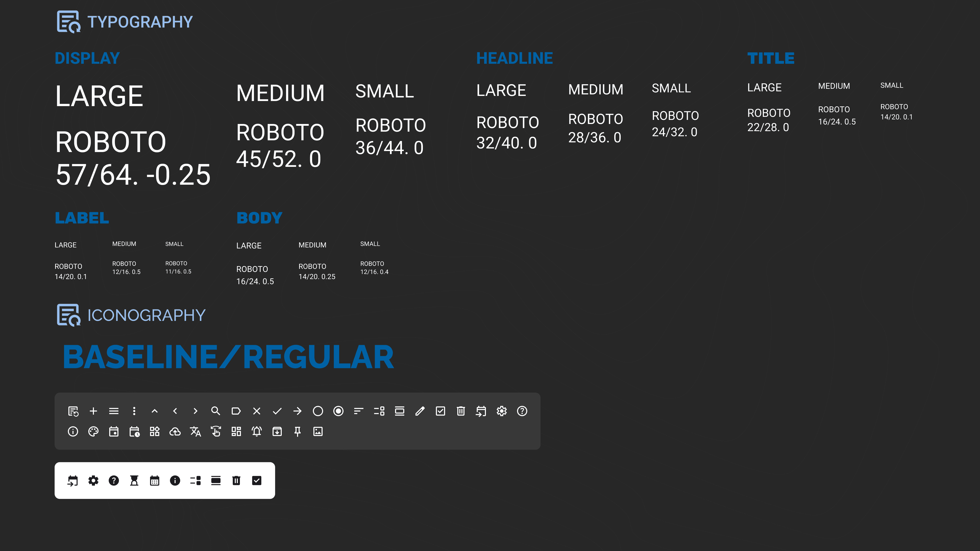
Task: Select the cloud upload icon
Action: (x=175, y=431)
